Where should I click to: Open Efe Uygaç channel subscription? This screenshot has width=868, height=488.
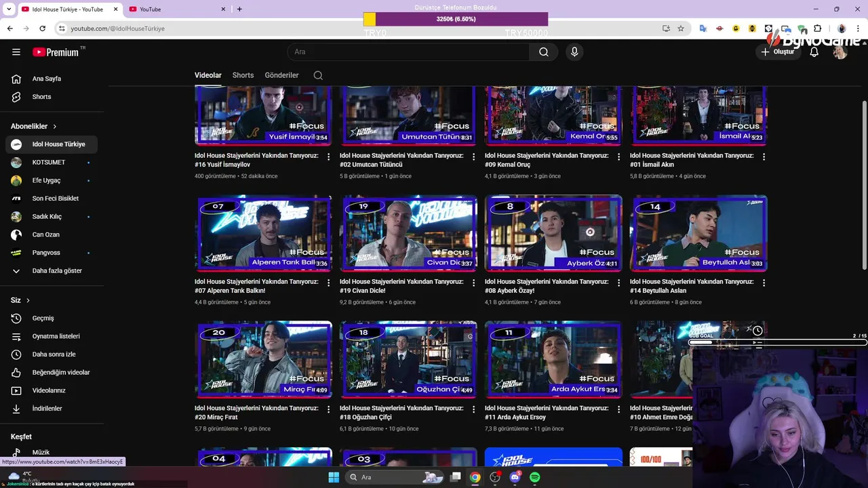52,180
